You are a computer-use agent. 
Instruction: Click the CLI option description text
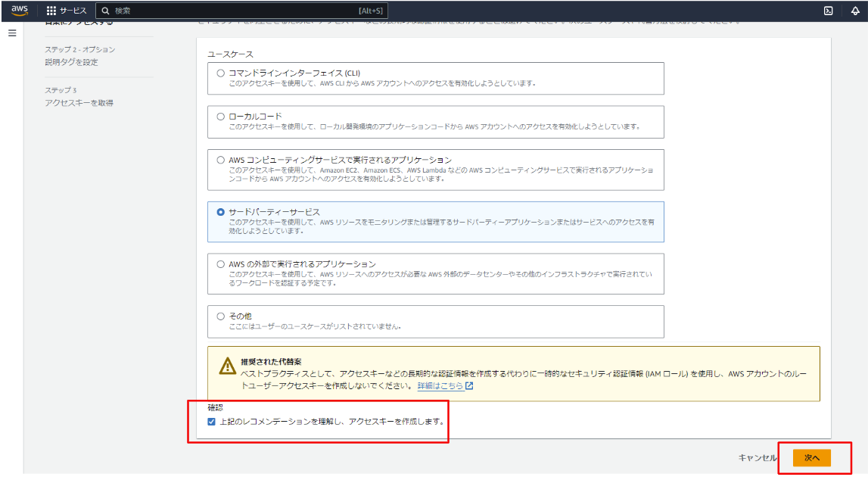click(382, 83)
